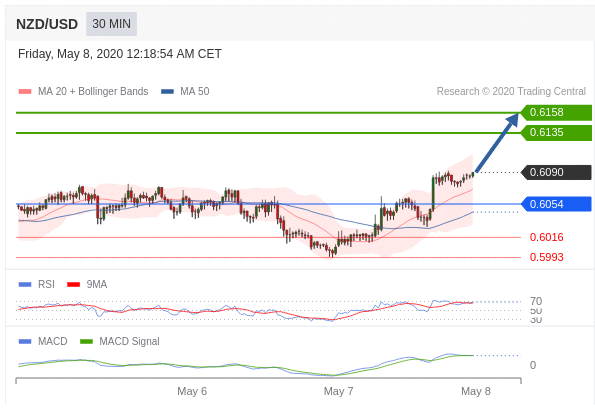Click the blue 0.6054 pivot price tag
The image size is (595, 411).
pos(556,204)
